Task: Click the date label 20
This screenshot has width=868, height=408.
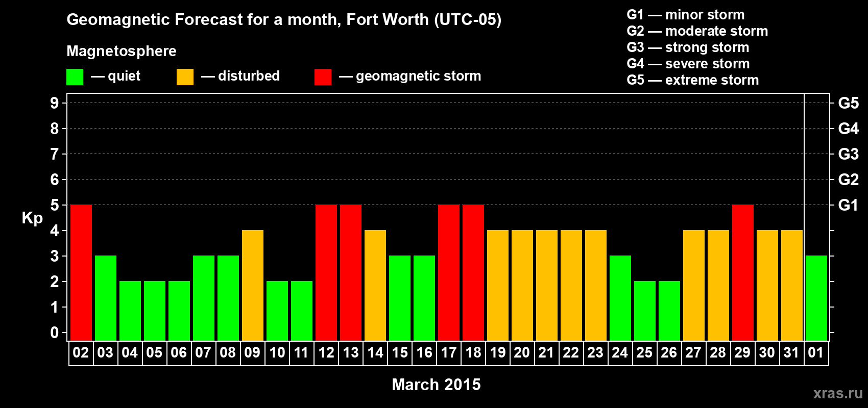Action: pyautogui.click(x=522, y=353)
